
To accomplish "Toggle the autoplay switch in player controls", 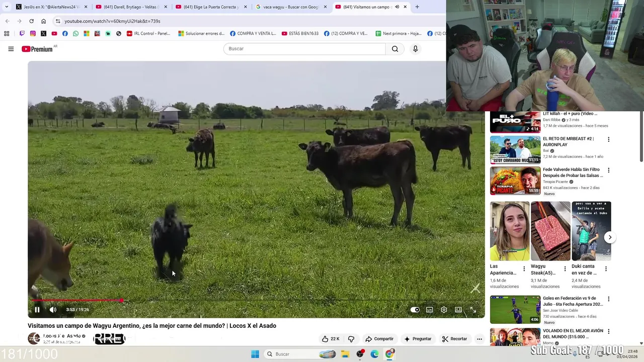I will click(415, 310).
